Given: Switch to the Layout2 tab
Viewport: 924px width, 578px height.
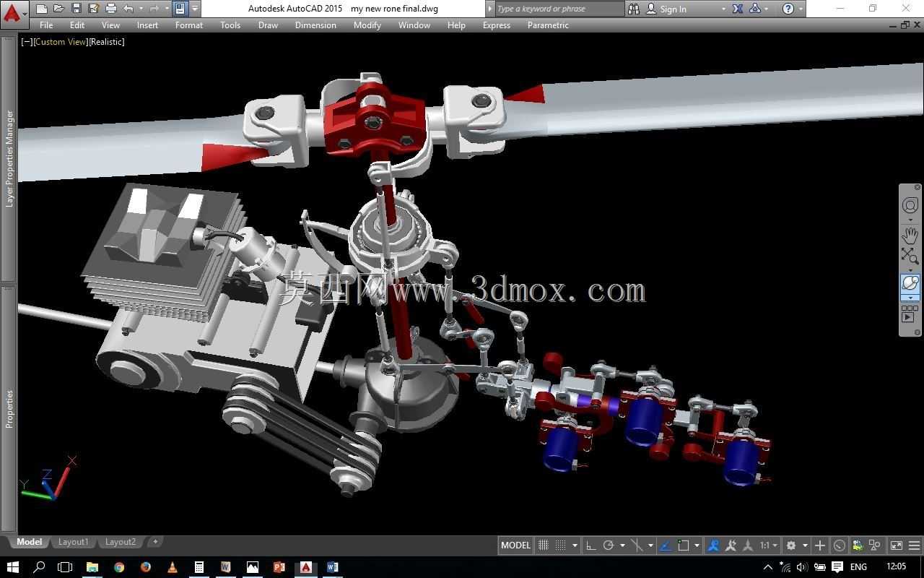Looking at the screenshot, I should pyautogui.click(x=120, y=542).
